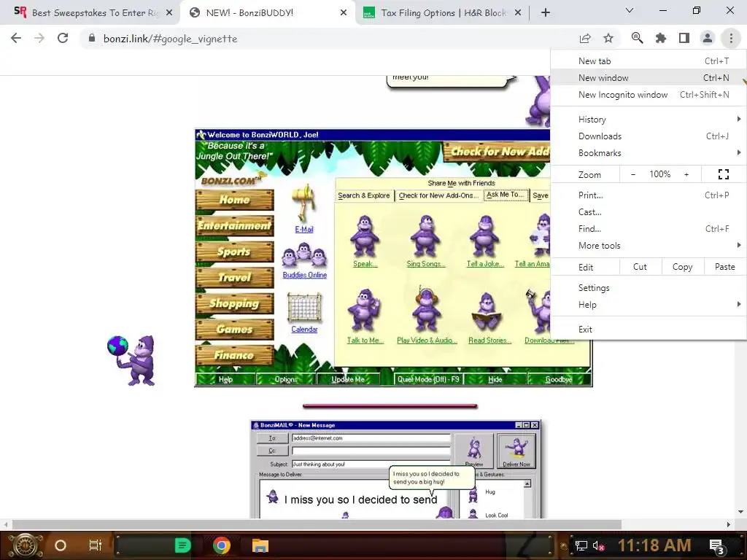
Task: Select the NEW! - BonziBUDDY! tab
Action: tap(267, 13)
